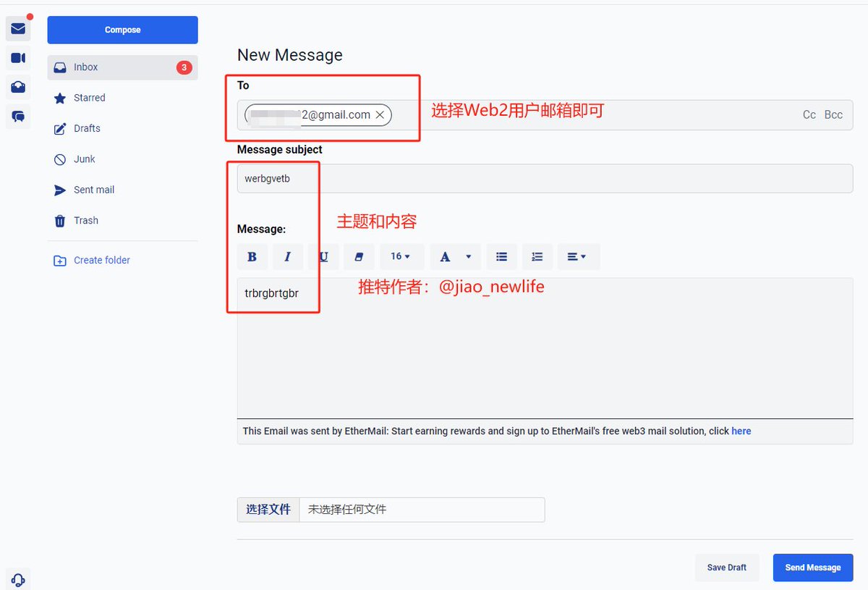Open the headset support icon
The height and width of the screenshot is (590, 868).
click(19, 580)
